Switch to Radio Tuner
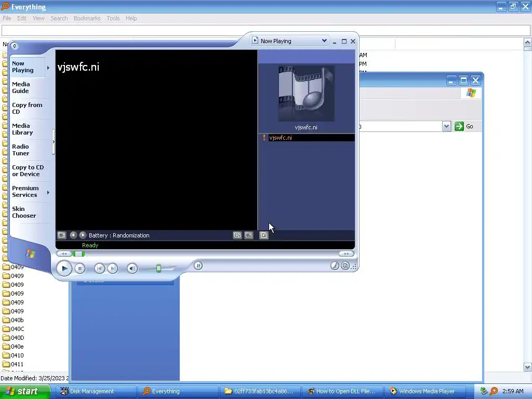 click(21, 150)
